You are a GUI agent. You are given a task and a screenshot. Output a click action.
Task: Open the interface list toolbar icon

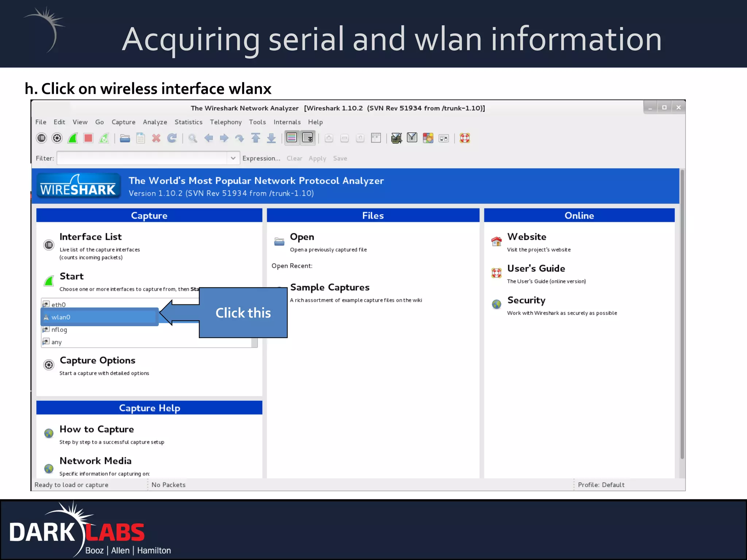pos(42,138)
